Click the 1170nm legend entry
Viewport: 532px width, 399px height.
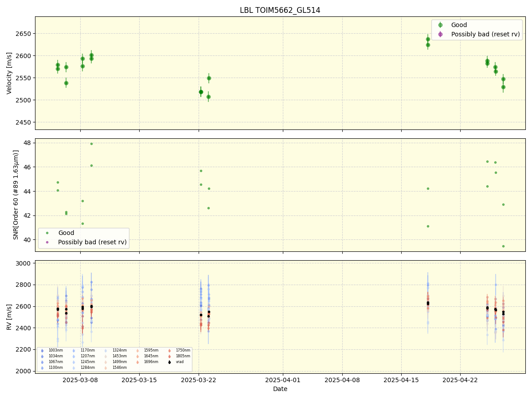tap(84, 350)
